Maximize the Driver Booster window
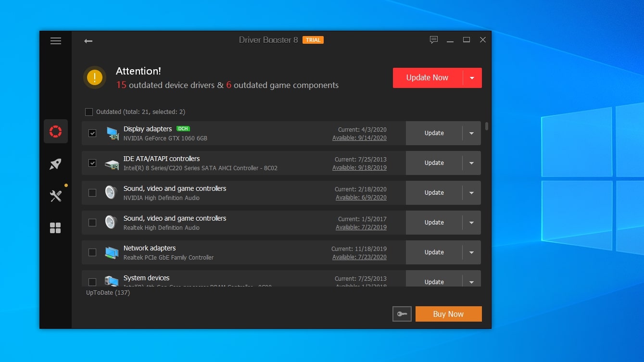The height and width of the screenshot is (362, 644). point(467,40)
